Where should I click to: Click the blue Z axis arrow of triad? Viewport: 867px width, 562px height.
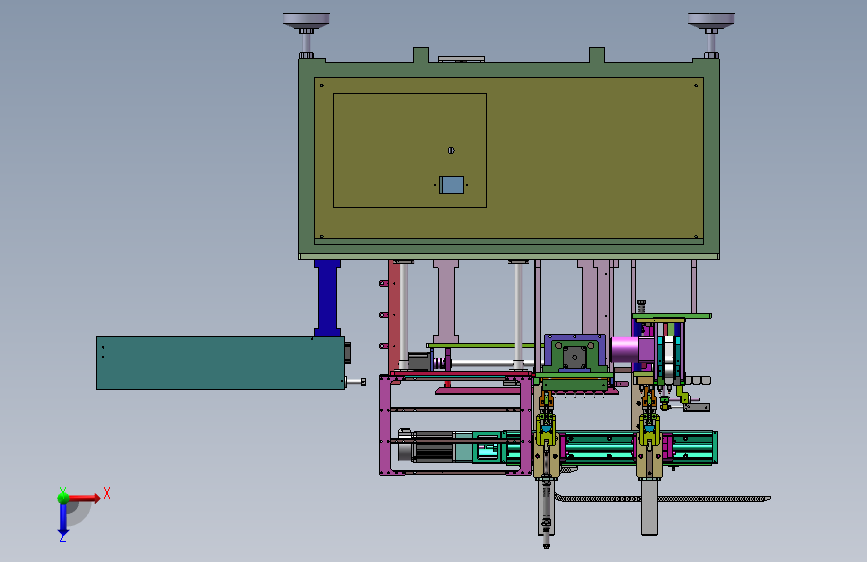coord(63,520)
